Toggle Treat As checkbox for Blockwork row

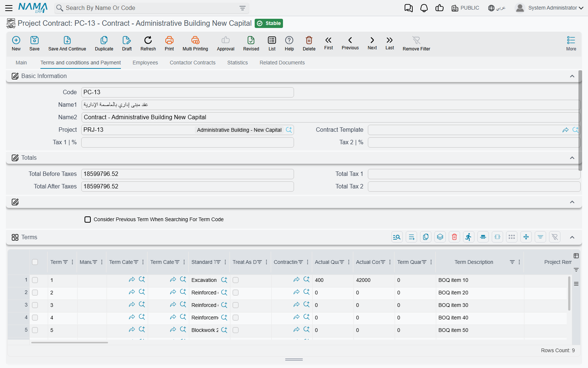click(236, 330)
